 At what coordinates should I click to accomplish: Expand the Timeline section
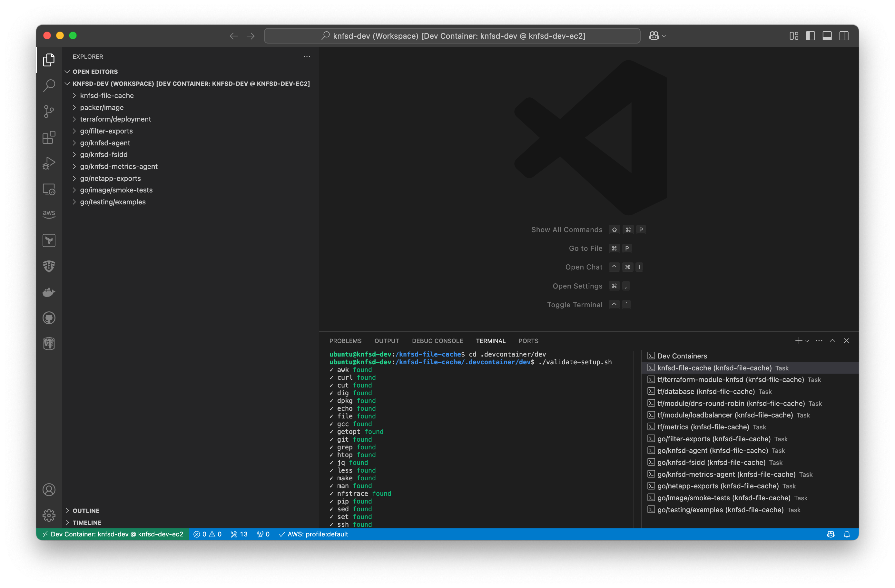click(191, 523)
